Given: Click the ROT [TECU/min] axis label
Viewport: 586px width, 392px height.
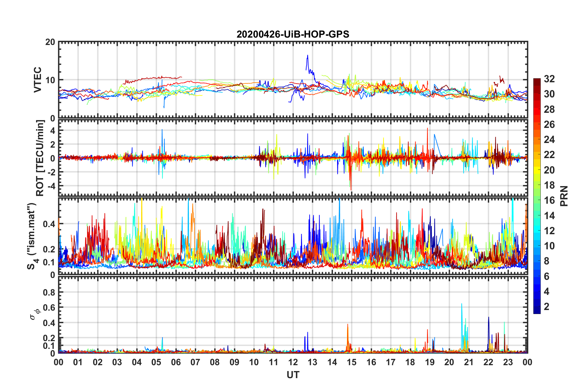Looking at the screenshot, I should tap(40, 158).
